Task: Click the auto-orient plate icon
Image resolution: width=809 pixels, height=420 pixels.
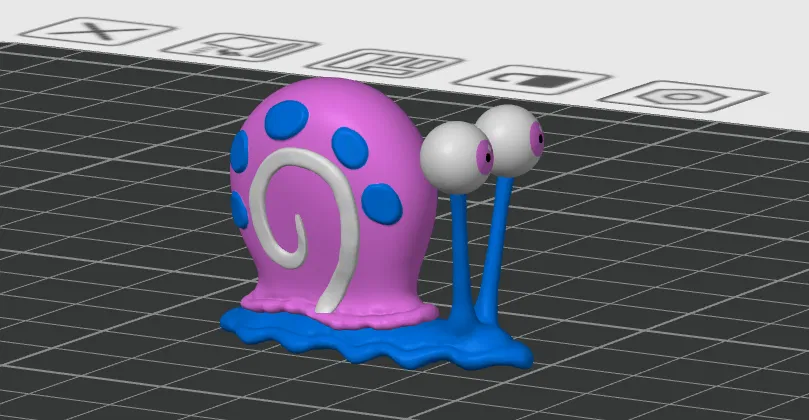Action: click(239, 47)
